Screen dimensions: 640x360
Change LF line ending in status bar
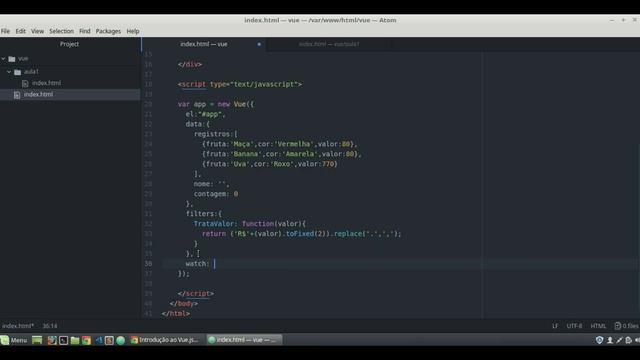click(555, 326)
